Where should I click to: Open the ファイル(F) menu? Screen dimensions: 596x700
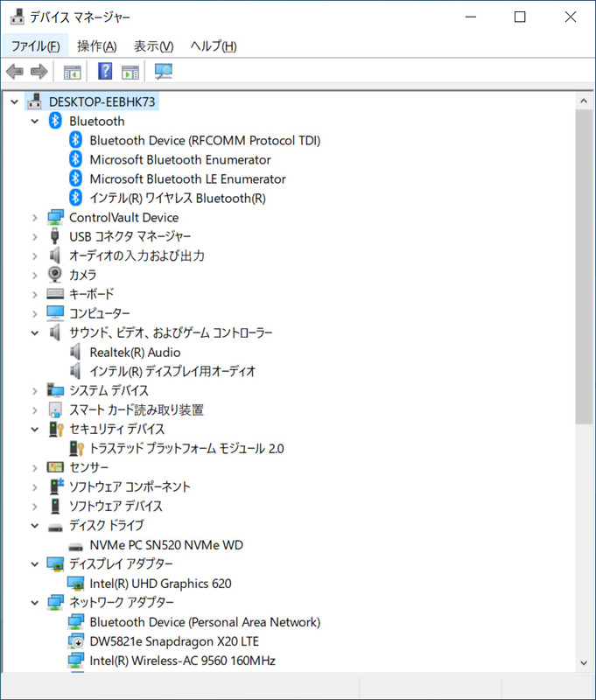[35, 45]
